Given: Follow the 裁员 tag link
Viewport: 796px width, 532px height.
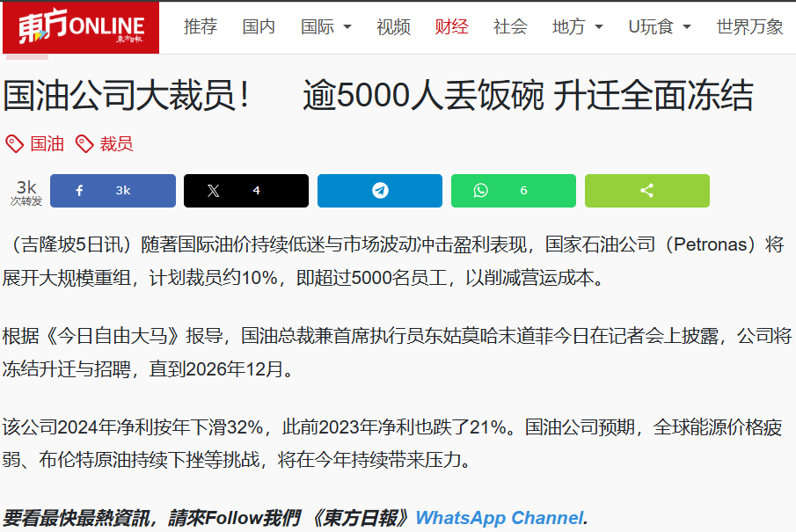Looking at the screenshot, I should coord(116,144).
